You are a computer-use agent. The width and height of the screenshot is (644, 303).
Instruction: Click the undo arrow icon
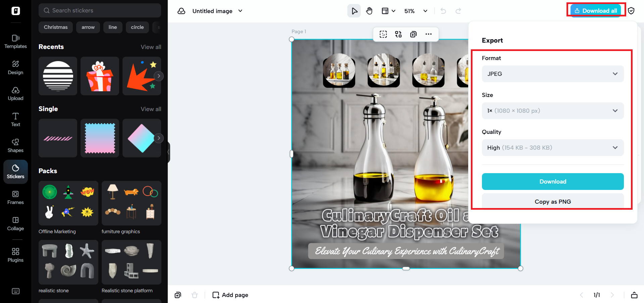(443, 11)
